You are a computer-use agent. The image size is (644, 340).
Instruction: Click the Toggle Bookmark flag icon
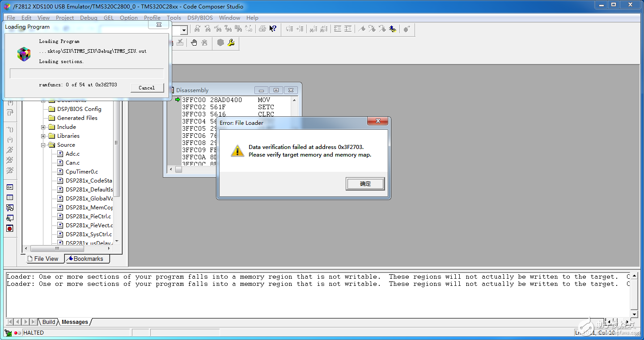362,29
